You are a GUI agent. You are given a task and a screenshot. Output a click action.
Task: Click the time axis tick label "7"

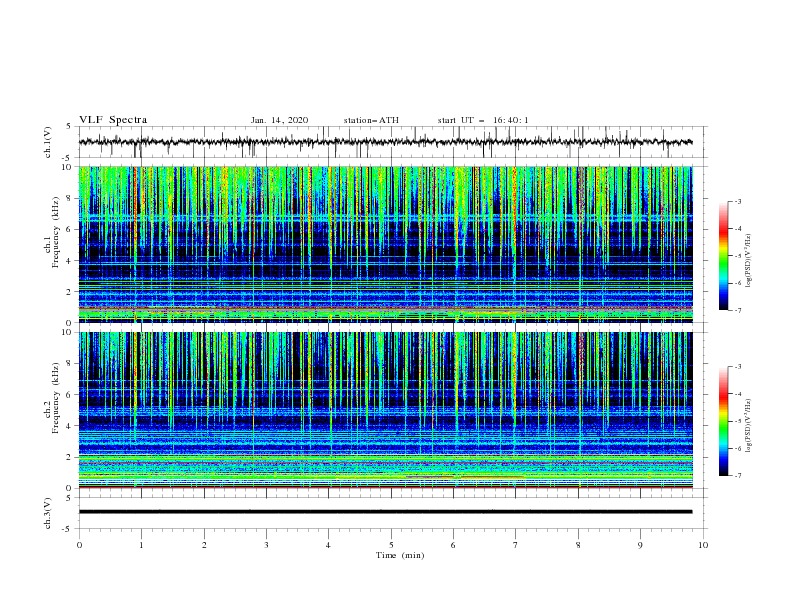pyautogui.click(x=515, y=545)
